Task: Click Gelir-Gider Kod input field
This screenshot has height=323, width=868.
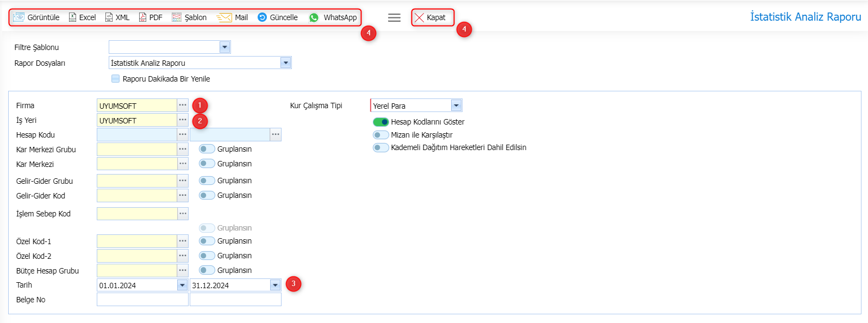Action: click(137, 195)
